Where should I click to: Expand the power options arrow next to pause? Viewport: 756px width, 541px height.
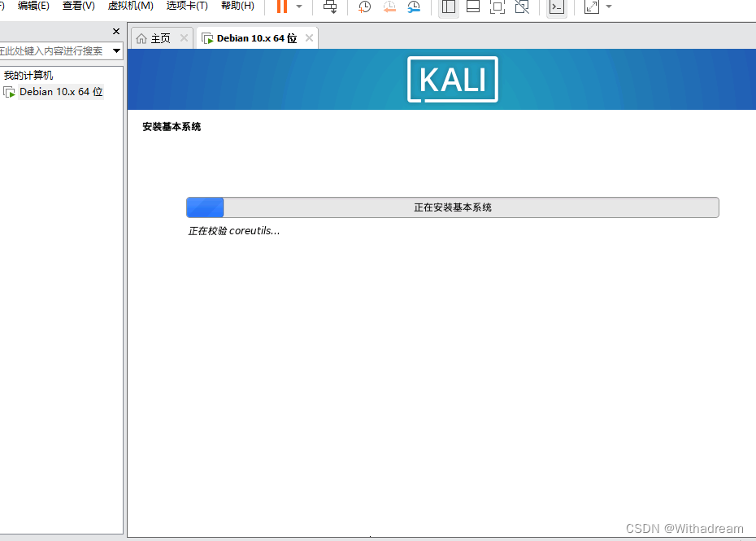pos(299,7)
